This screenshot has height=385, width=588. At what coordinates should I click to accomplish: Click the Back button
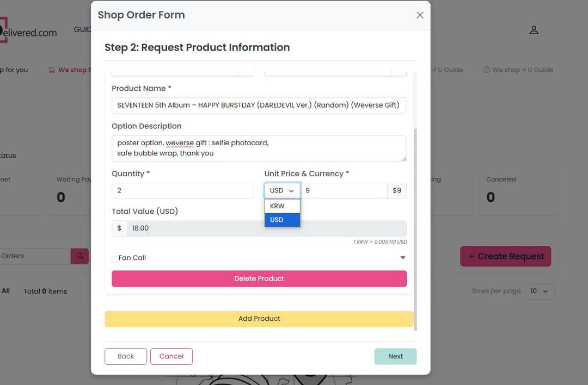pos(126,357)
